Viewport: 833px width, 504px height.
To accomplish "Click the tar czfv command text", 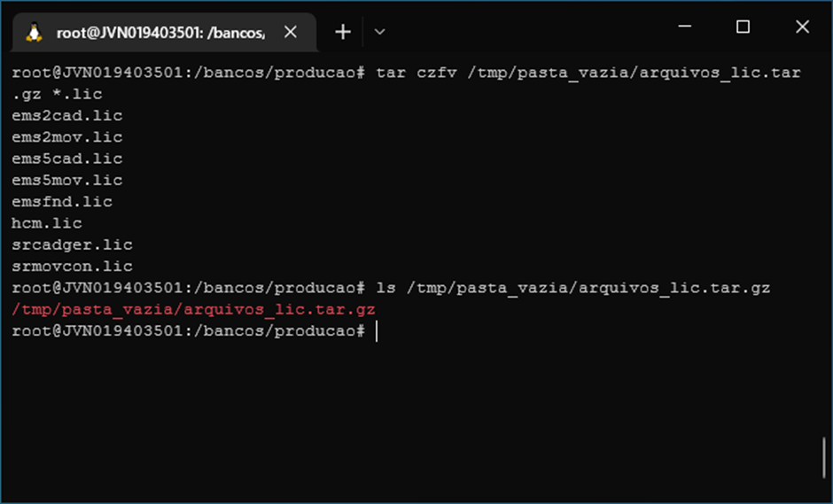I will click(416, 73).
